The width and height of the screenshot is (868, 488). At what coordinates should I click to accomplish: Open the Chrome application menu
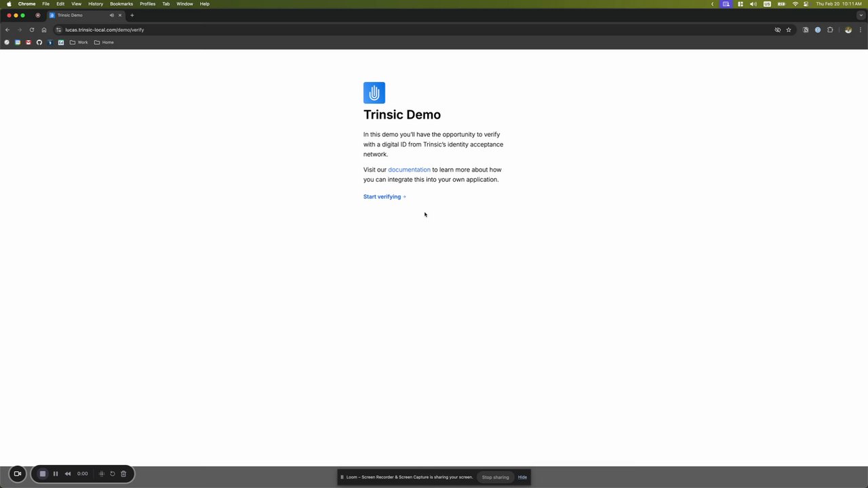[26, 4]
